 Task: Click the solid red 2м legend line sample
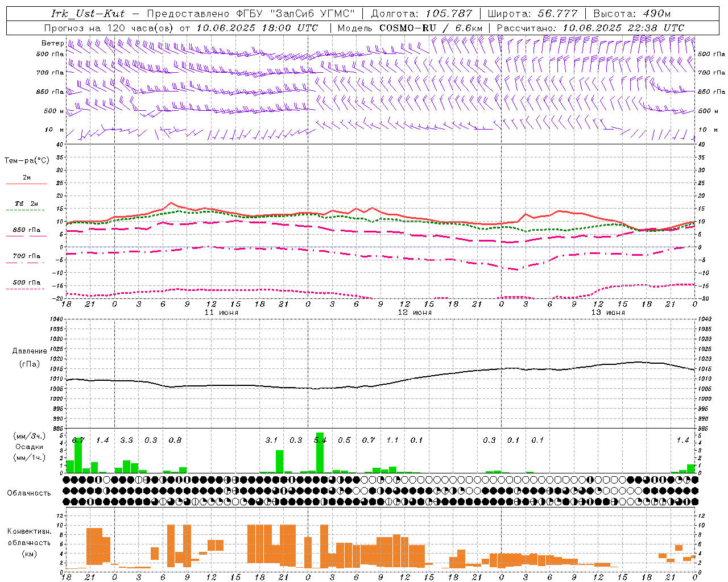pyautogui.click(x=26, y=184)
